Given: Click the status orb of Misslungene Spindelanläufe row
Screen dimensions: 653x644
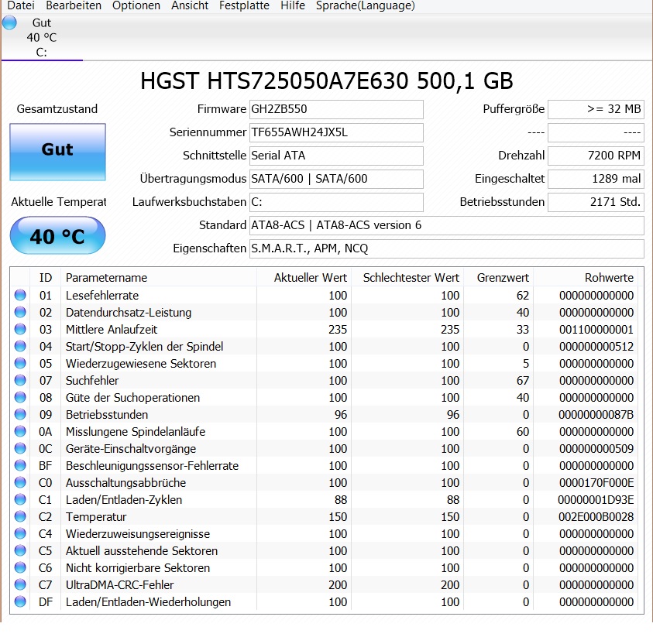Looking at the screenshot, I should point(20,431).
